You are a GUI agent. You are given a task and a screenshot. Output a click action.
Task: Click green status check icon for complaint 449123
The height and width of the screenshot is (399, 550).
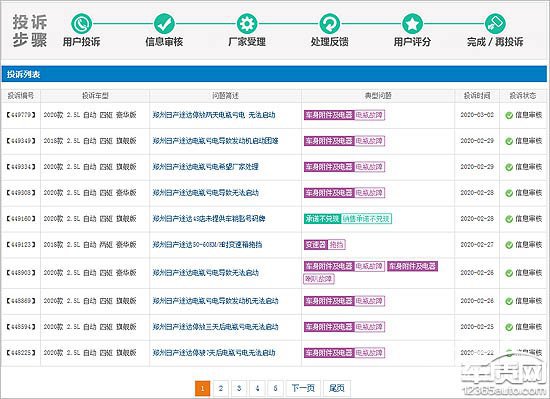point(509,245)
